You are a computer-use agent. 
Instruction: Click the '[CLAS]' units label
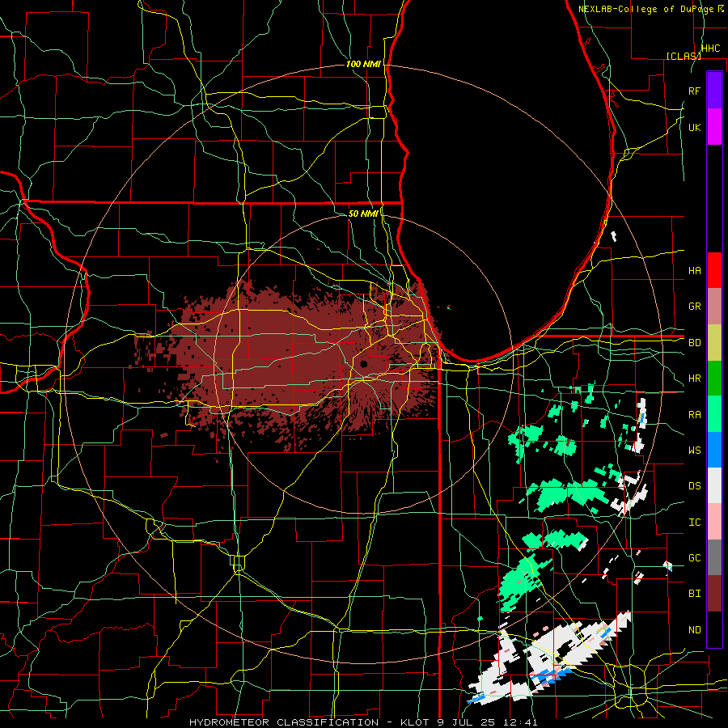coord(684,56)
